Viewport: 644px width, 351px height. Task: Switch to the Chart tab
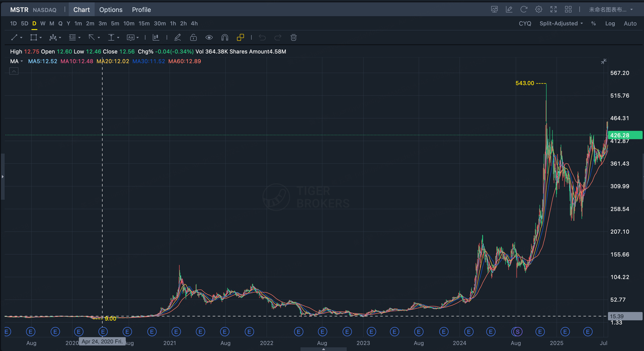82,10
